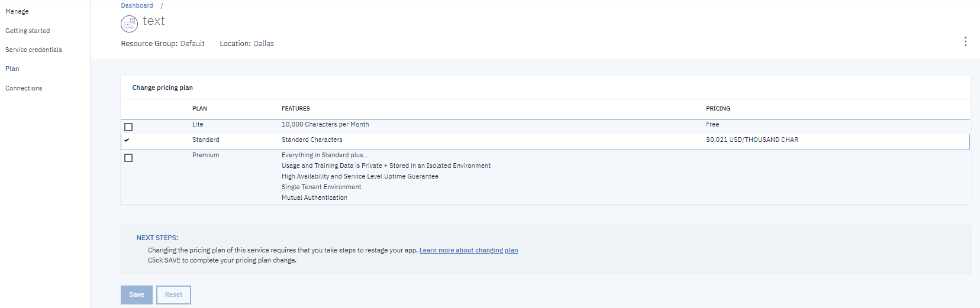Select the Lite plan checkbox

[x=128, y=127]
